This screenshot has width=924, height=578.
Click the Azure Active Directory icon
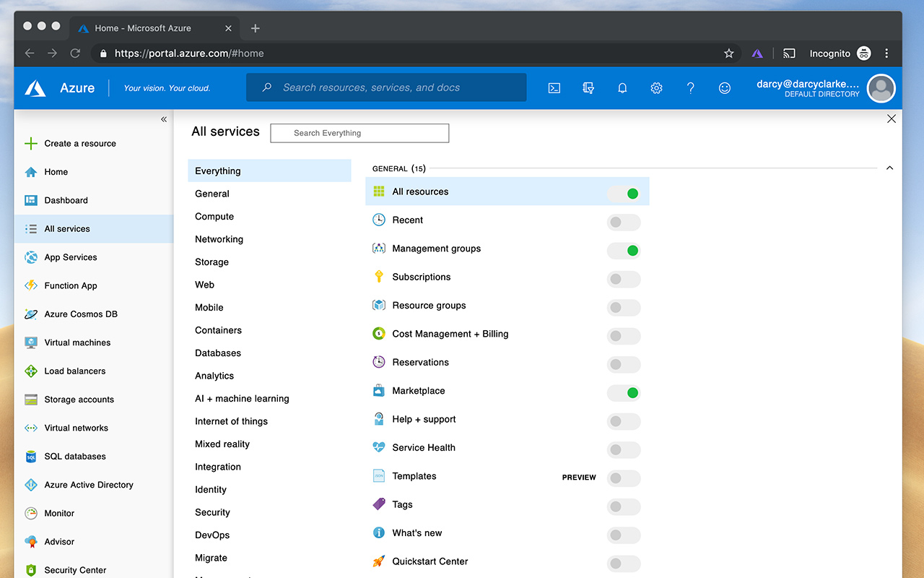tap(31, 485)
